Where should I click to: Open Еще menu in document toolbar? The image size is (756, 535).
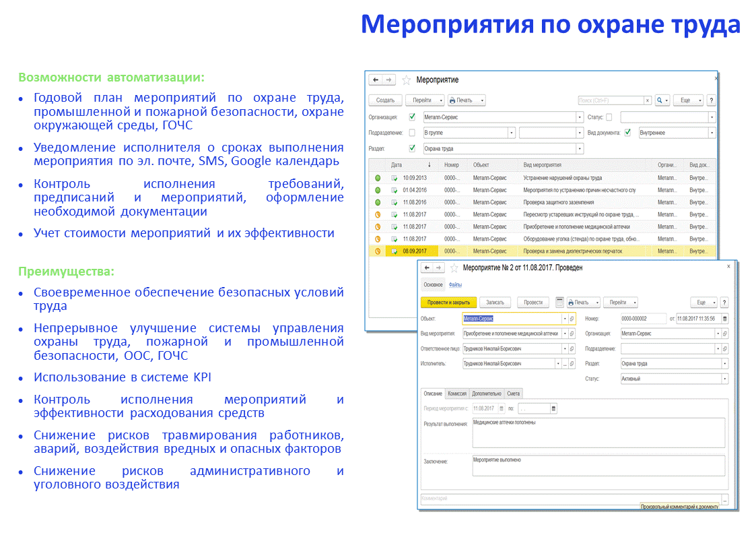click(x=704, y=303)
